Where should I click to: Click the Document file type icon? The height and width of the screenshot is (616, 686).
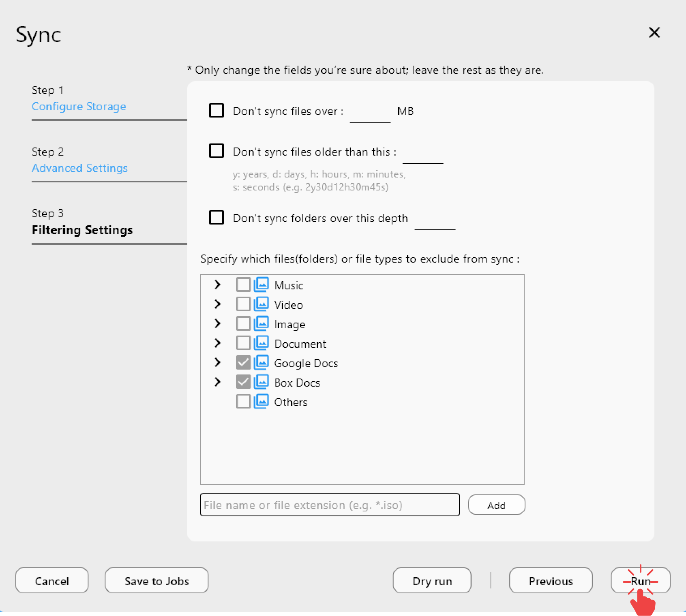point(262,343)
